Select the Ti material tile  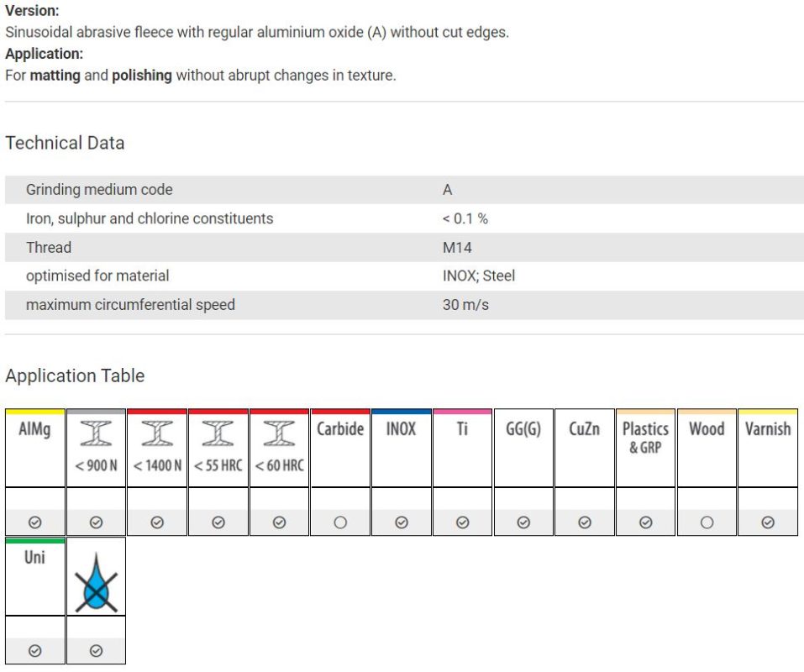point(463,448)
